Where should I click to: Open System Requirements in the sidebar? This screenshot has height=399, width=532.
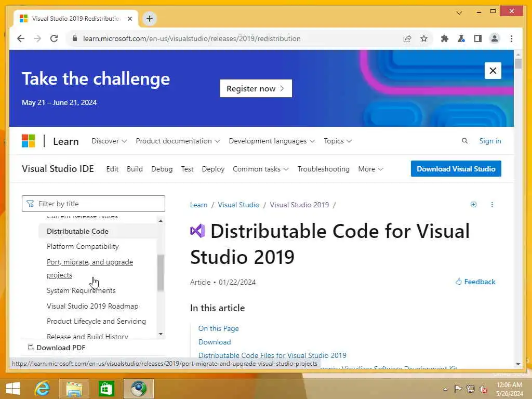point(81,290)
